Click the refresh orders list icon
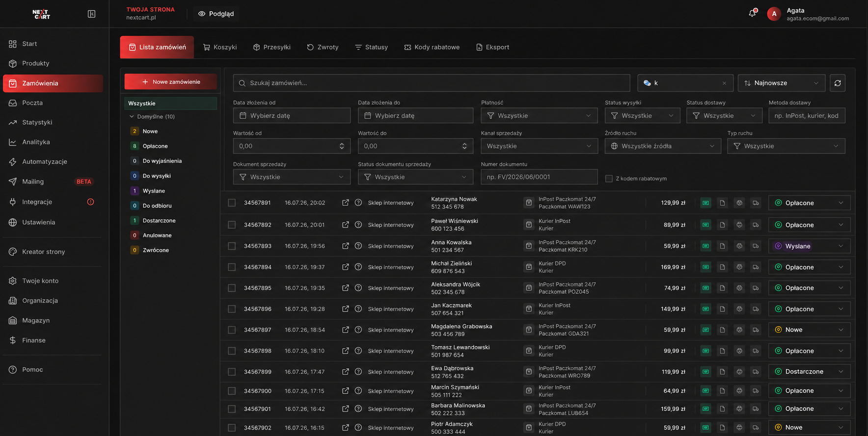 pos(838,83)
